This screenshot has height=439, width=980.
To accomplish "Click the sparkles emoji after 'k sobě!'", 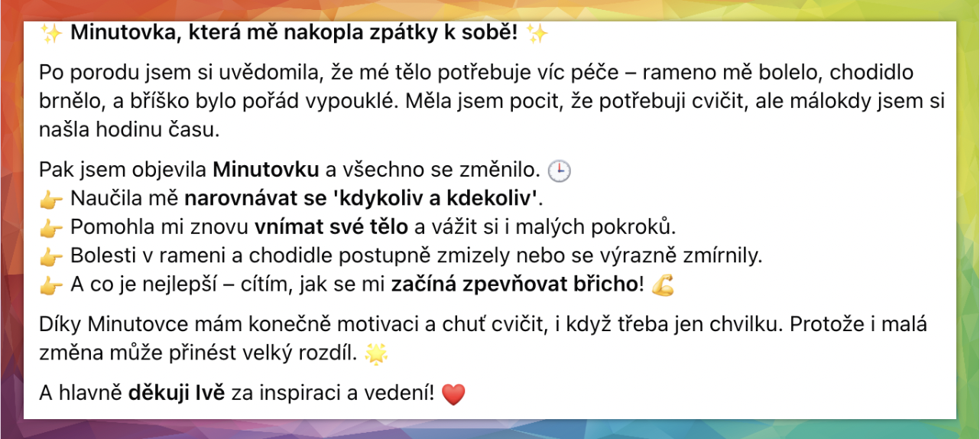I will coord(537,34).
